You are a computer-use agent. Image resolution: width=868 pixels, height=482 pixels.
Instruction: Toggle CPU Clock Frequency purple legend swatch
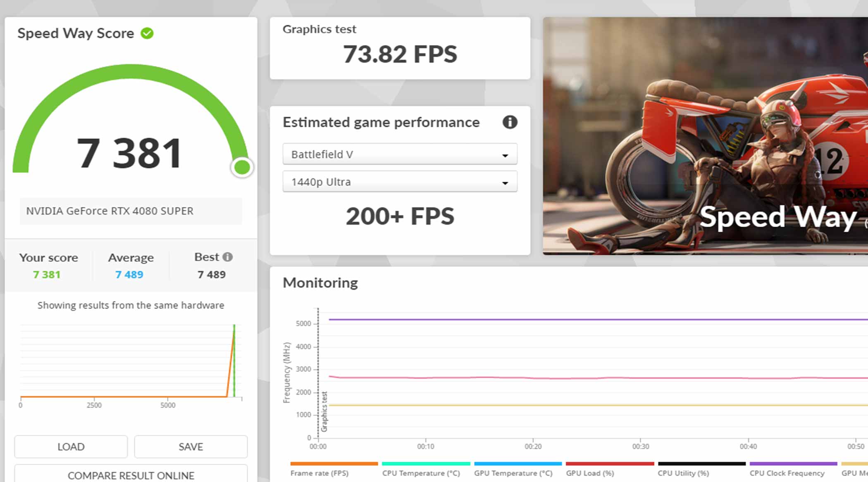(x=794, y=464)
